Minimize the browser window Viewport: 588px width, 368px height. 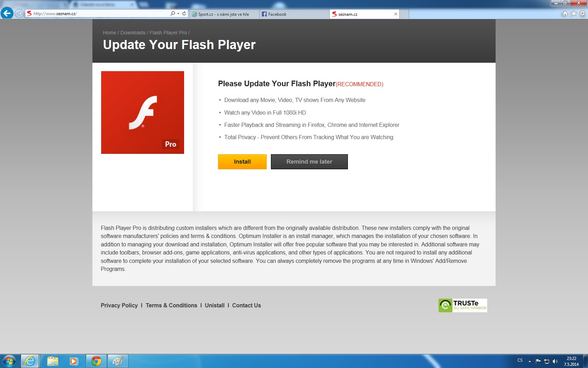pyautogui.click(x=556, y=3)
